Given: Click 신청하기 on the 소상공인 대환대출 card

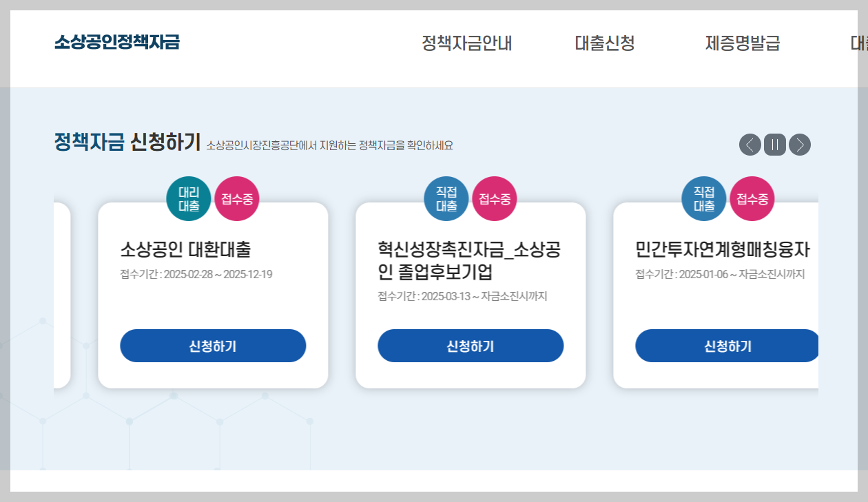Looking at the screenshot, I should click(x=212, y=346).
